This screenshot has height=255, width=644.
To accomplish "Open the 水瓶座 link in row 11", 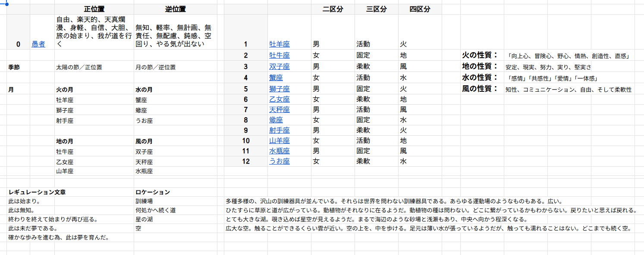I will [279, 151].
